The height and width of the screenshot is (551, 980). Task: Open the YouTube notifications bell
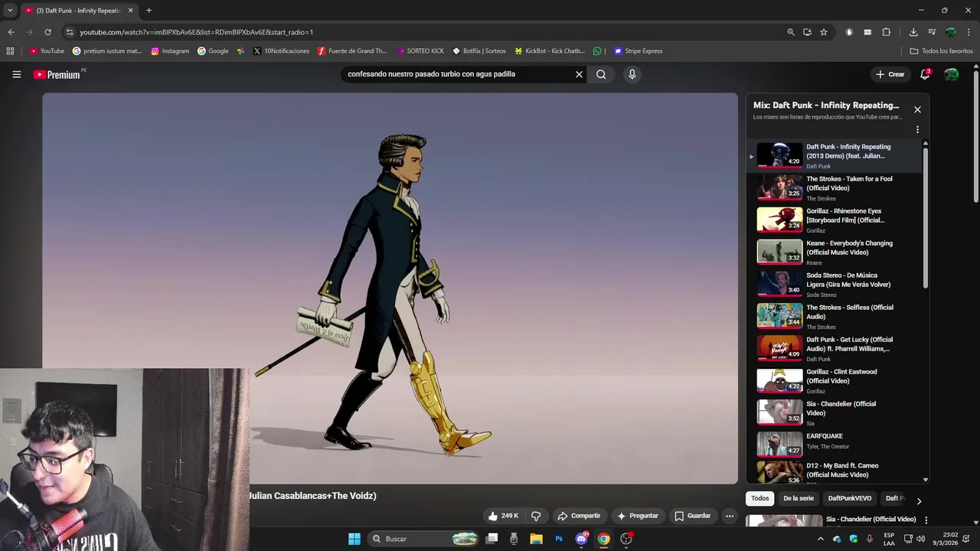[x=925, y=74]
